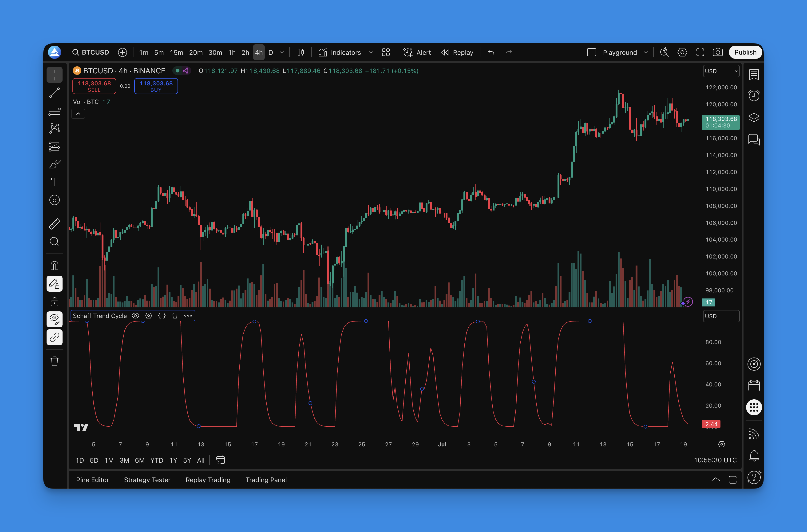Redo the chart action
This screenshot has height=532, width=807.
(x=508, y=52)
